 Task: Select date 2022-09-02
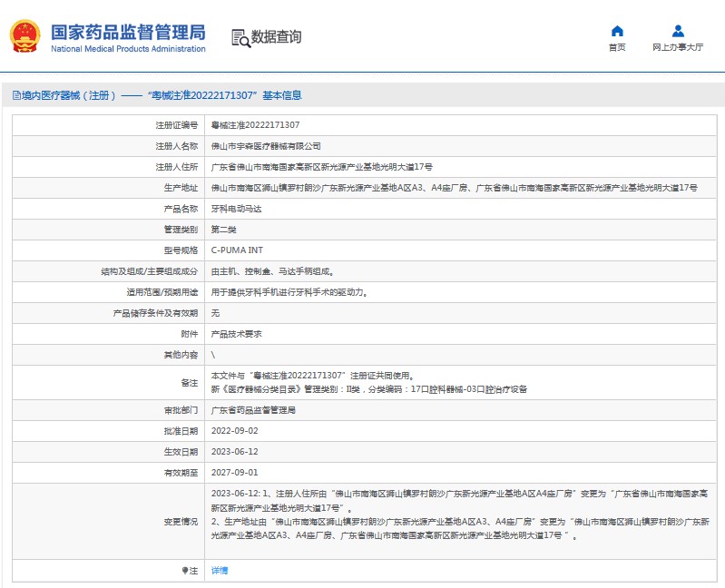coord(234,431)
